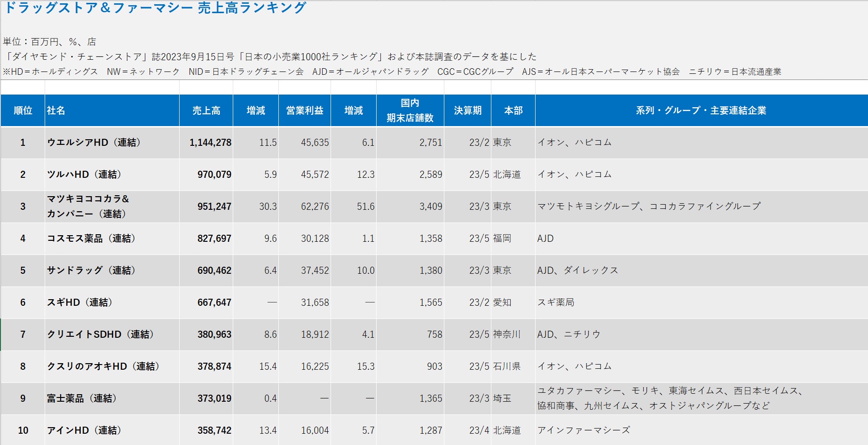Screen dimensions: 868x445
Task: Click the ドラッグストア&ファーマシー 売上高ランキング title
Action: click(155, 8)
